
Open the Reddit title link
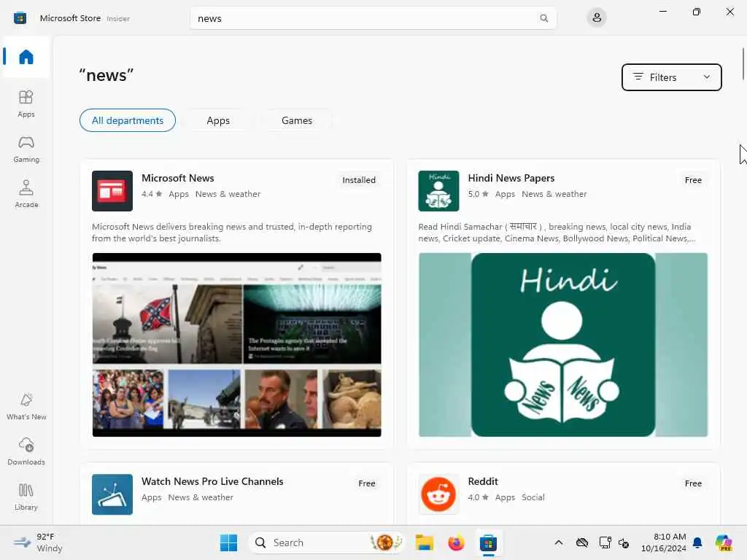[x=483, y=481]
